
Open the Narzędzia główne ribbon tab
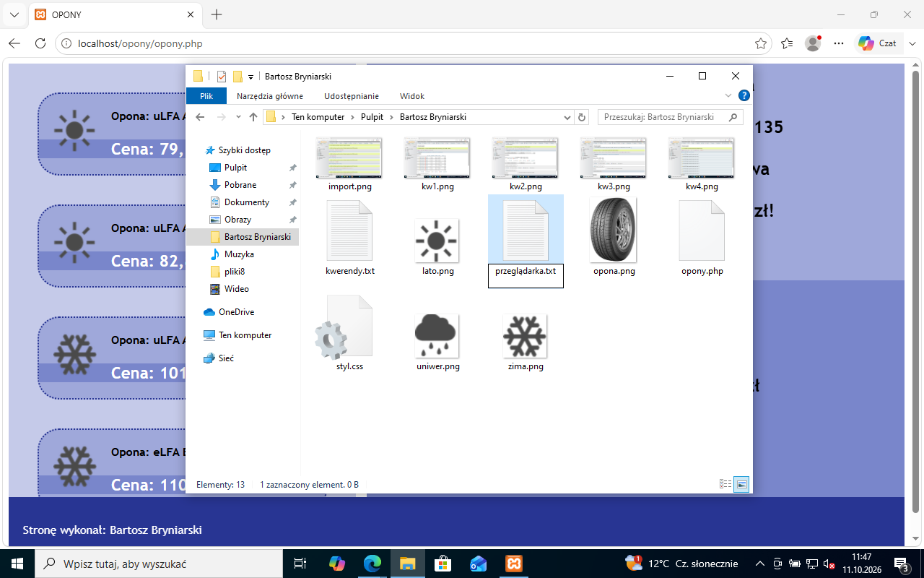[x=270, y=96]
